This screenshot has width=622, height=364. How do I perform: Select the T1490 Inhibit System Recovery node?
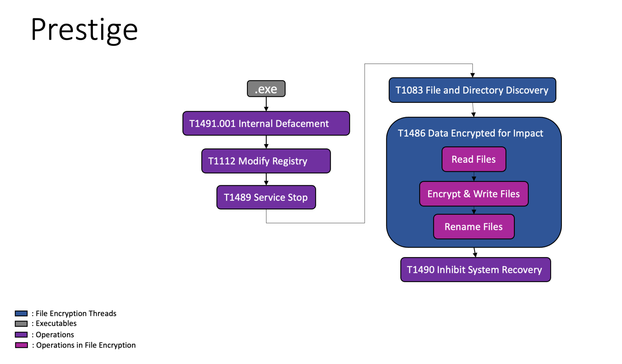coord(475,270)
